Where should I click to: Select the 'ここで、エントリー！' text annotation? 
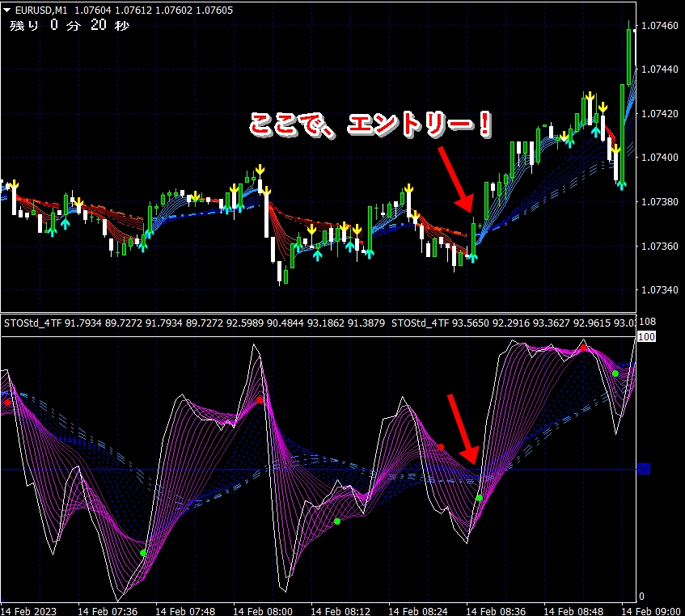[x=370, y=124]
